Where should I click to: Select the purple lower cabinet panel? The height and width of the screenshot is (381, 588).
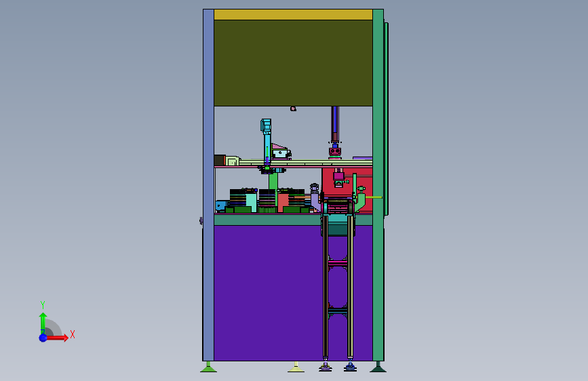pyautogui.click(x=268, y=292)
